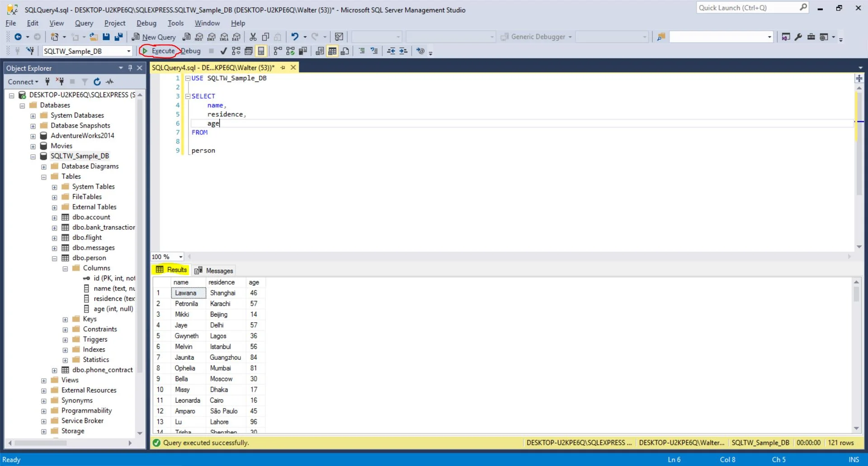This screenshot has height=466, width=868.
Task: Toggle IntelliSense Enabled button
Action: point(261,51)
